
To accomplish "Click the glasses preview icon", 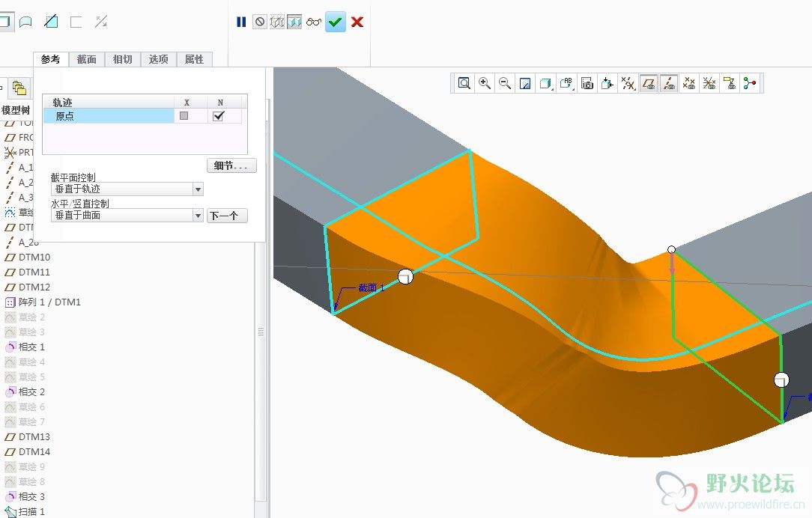I will point(314,22).
